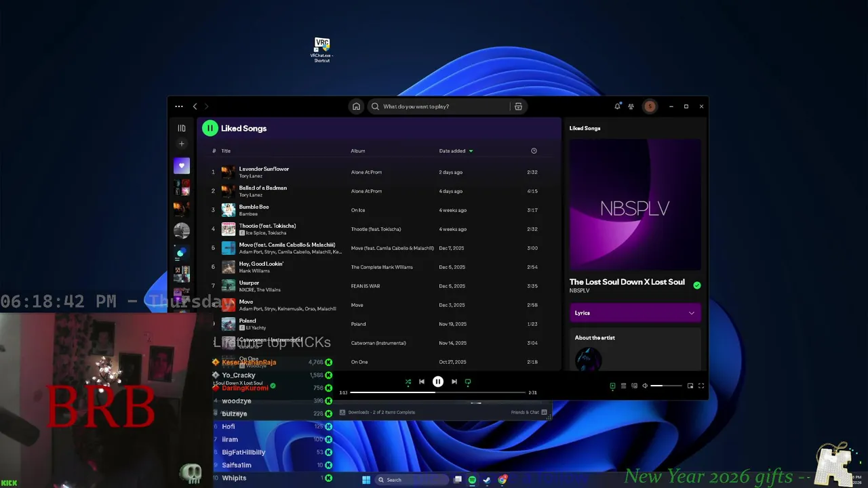Open Spotify Home page

[356, 106]
